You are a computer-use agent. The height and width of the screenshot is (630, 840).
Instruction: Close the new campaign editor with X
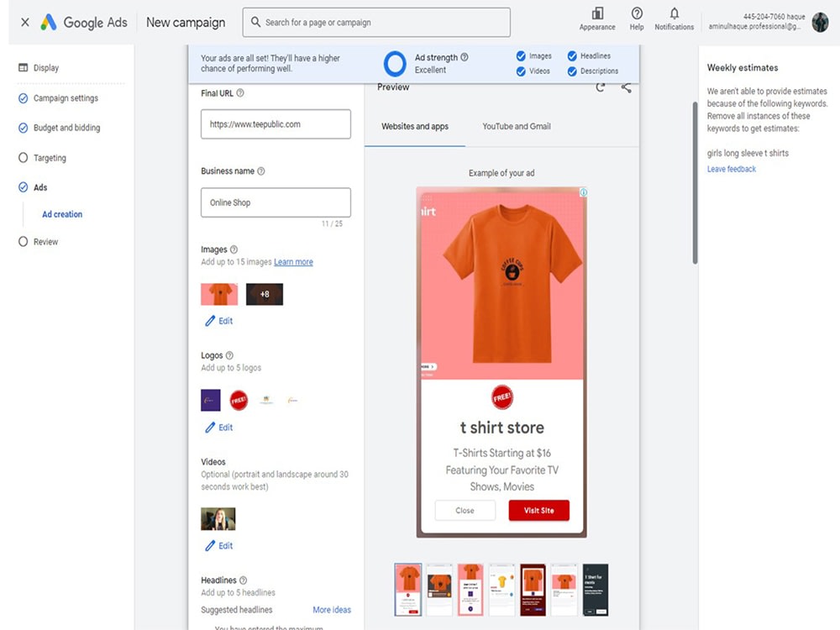pyautogui.click(x=24, y=23)
